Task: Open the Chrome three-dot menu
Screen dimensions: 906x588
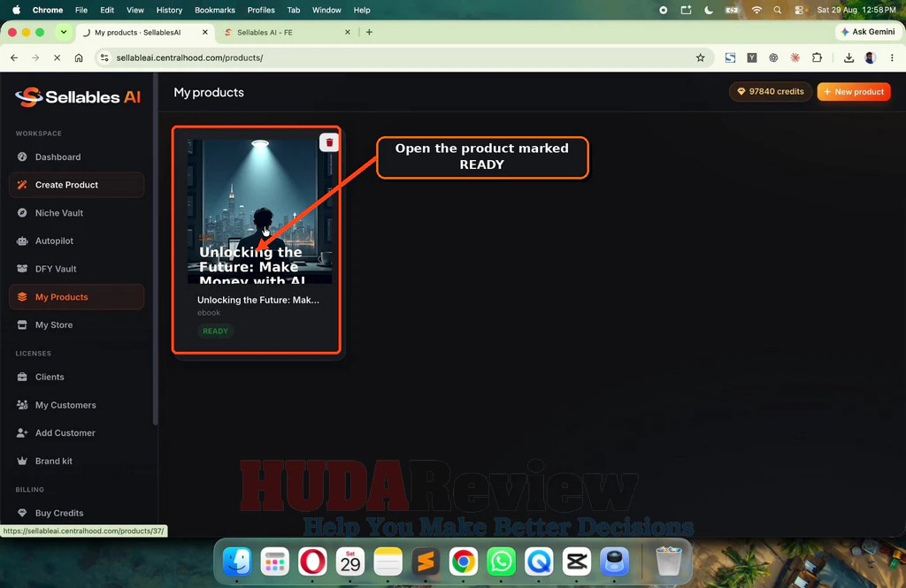Action: [892, 57]
